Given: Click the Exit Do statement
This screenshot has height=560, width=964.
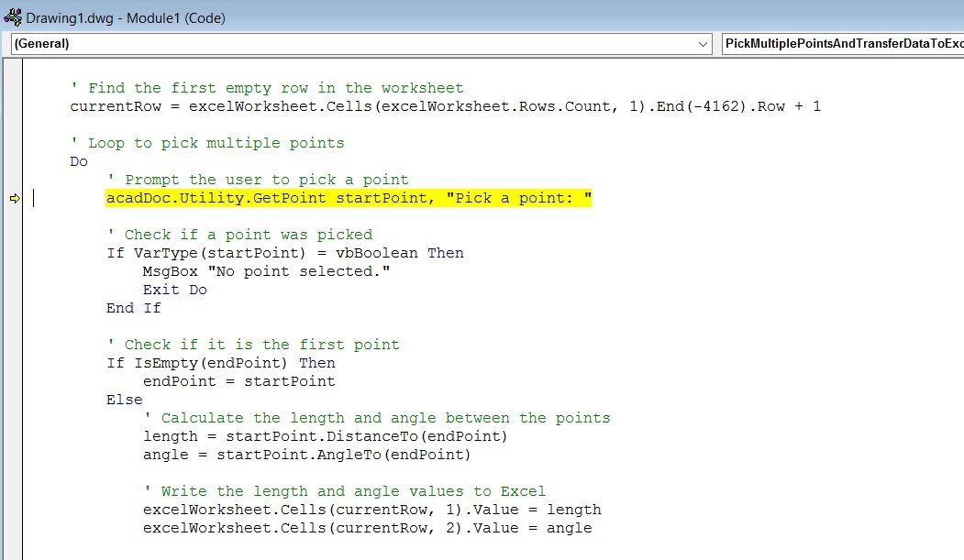Looking at the screenshot, I should click(x=174, y=290).
